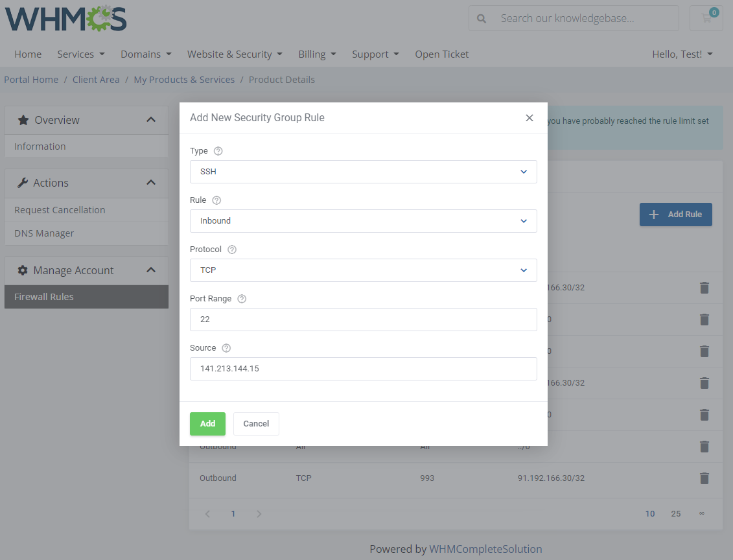The image size is (733, 560).
Task: Click the green Add button
Action: (207, 423)
